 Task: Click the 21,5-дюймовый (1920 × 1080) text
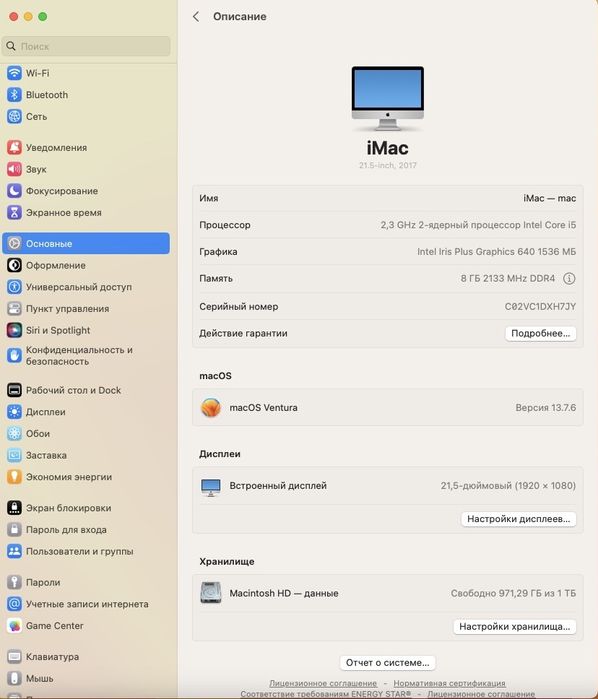coord(508,485)
